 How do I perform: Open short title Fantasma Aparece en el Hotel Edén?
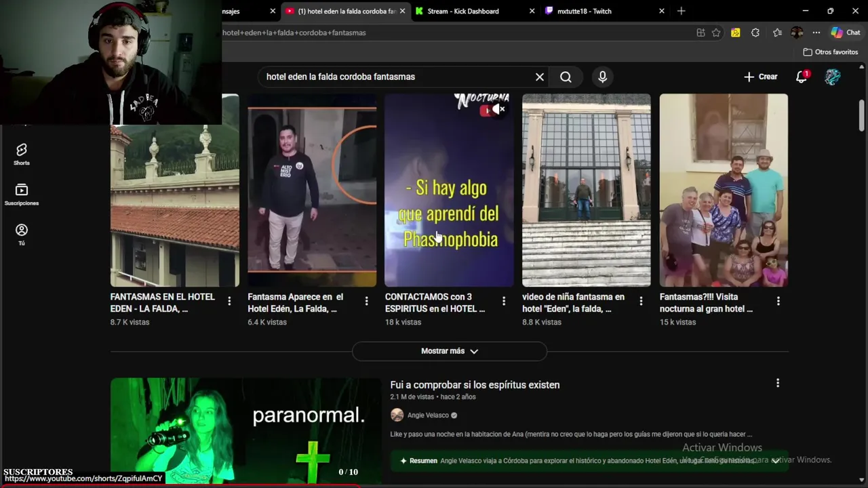(296, 303)
